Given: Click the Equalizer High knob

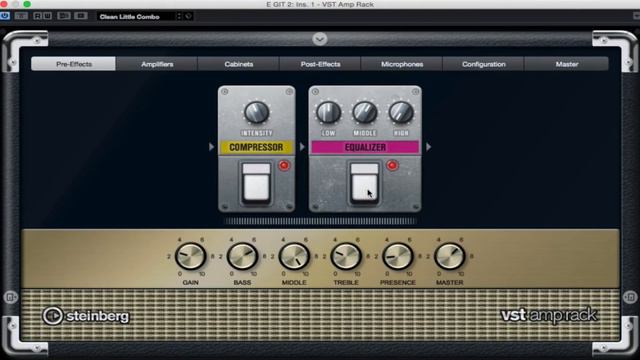Looking at the screenshot, I should 401,112.
